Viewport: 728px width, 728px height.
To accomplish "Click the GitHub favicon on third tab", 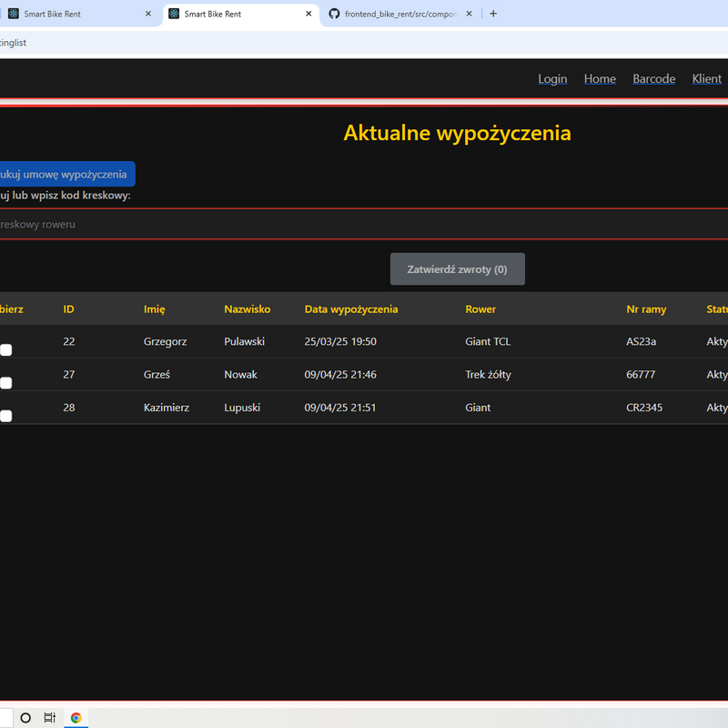I will (x=334, y=15).
